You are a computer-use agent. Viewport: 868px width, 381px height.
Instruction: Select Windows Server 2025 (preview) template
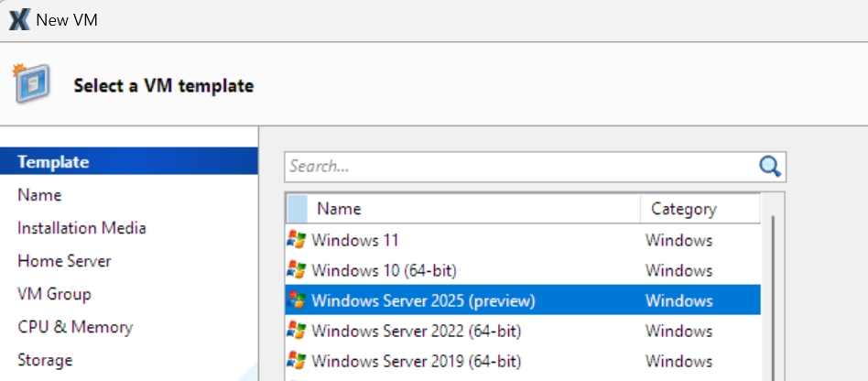pyautogui.click(x=523, y=300)
